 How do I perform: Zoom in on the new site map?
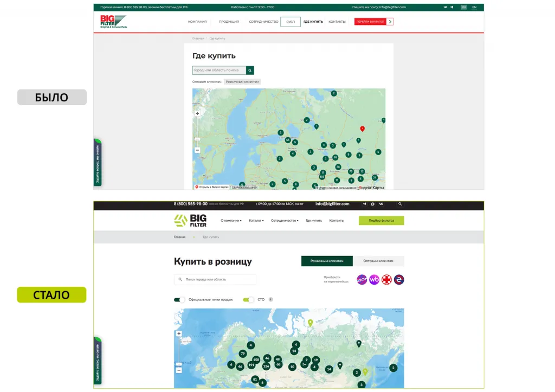coord(179,333)
